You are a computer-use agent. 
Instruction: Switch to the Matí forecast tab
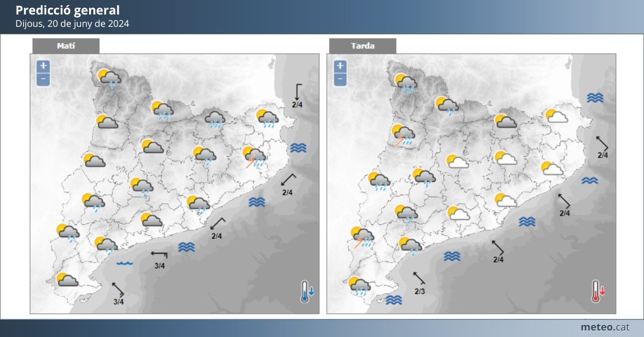click(x=66, y=46)
